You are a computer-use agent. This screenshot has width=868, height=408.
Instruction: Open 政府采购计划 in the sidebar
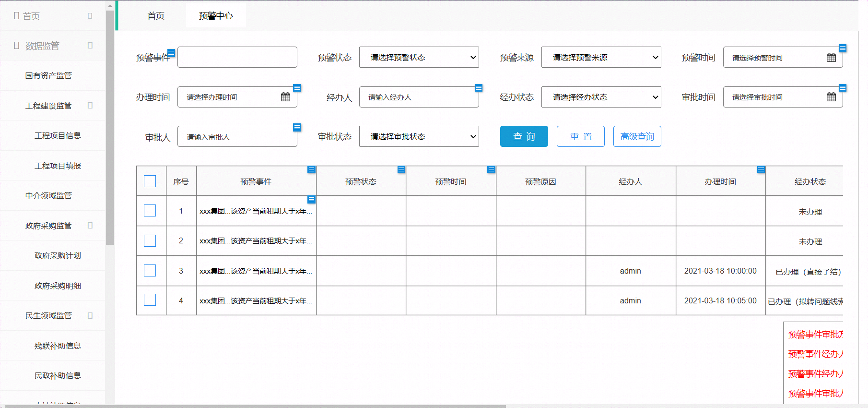coord(58,255)
